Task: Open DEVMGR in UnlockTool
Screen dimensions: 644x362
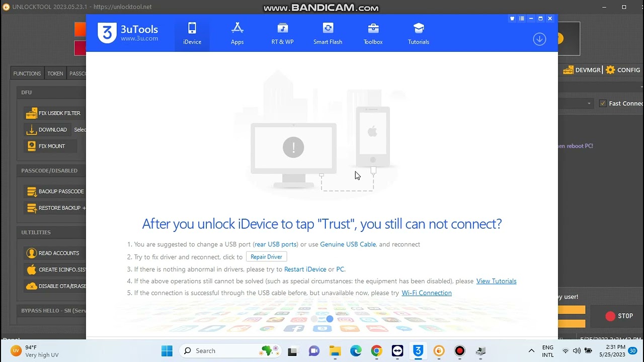Action: (x=582, y=70)
